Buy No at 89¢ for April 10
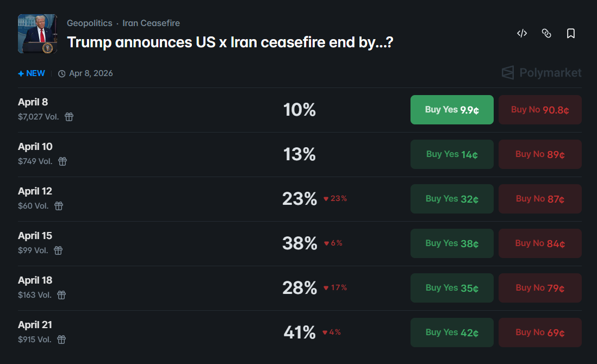597x364 pixels. pos(540,154)
